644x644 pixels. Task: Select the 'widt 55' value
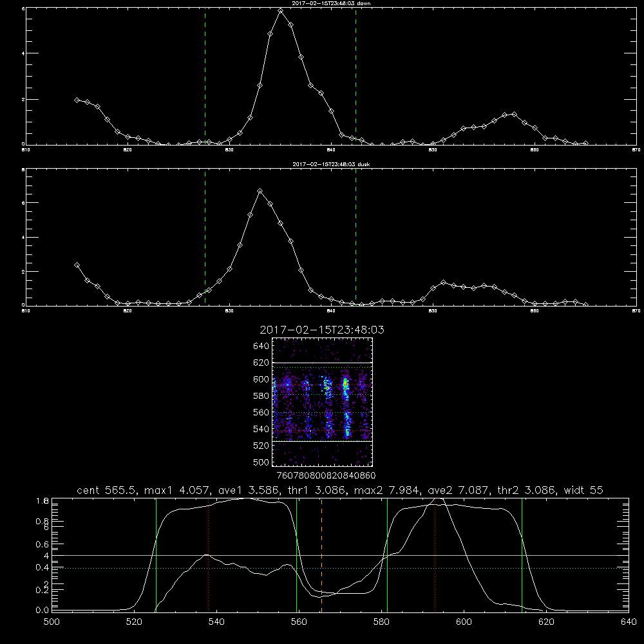583,490
